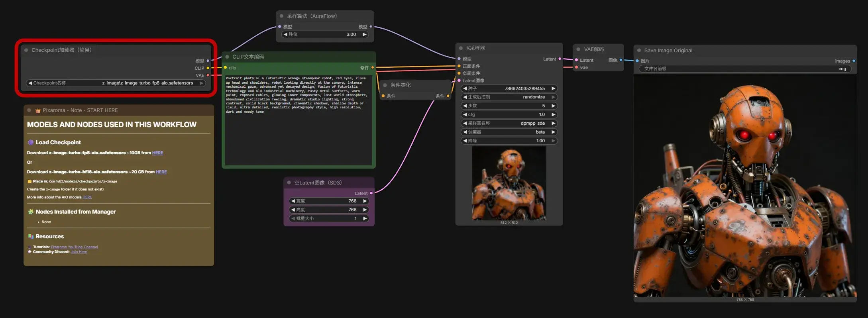Decrease 高度 with its left arrow

(x=293, y=210)
